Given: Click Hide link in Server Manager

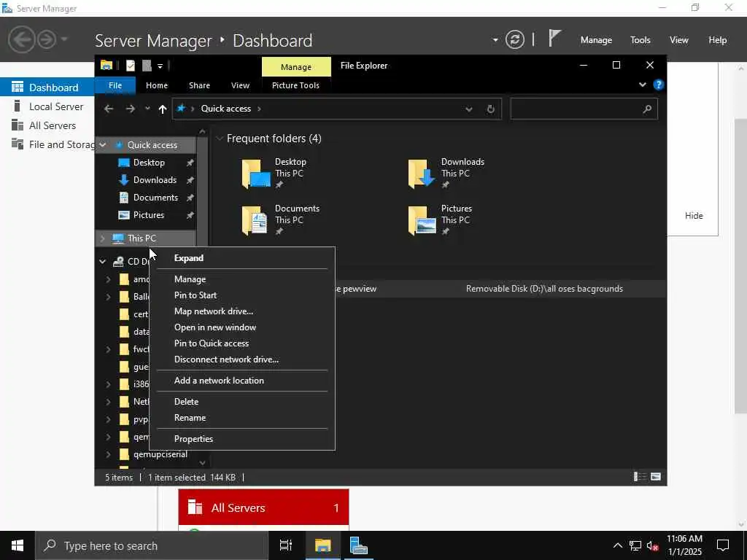Looking at the screenshot, I should (694, 216).
